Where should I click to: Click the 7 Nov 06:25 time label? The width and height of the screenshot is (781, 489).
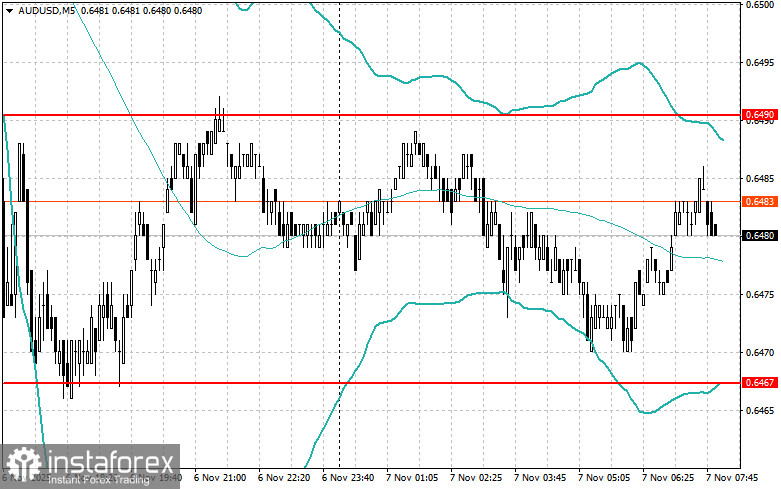coord(668,478)
